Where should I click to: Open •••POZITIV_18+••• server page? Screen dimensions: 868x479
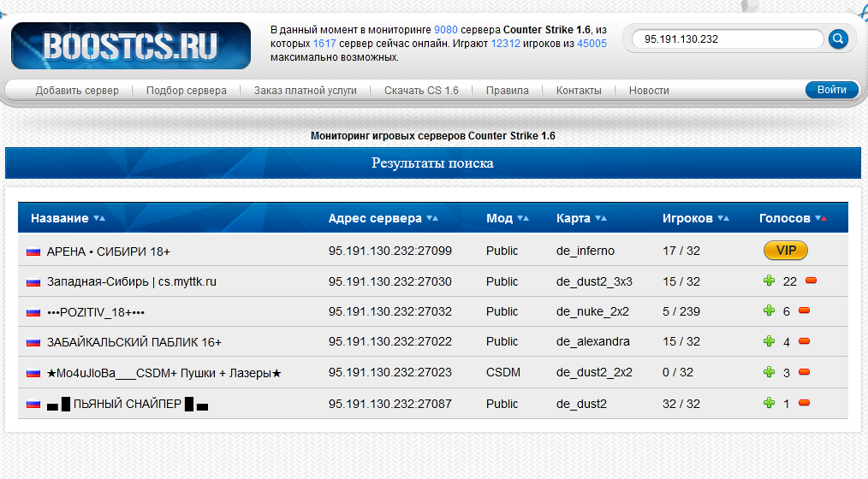tap(96, 312)
